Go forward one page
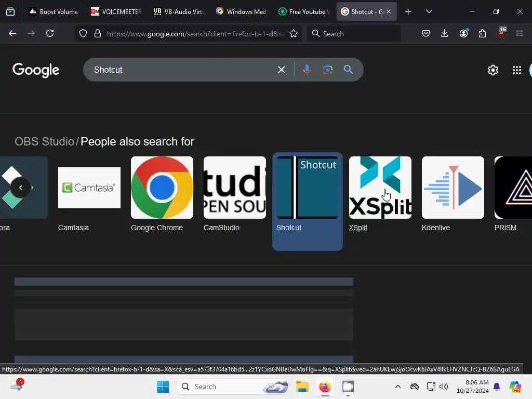 tap(31, 33)
